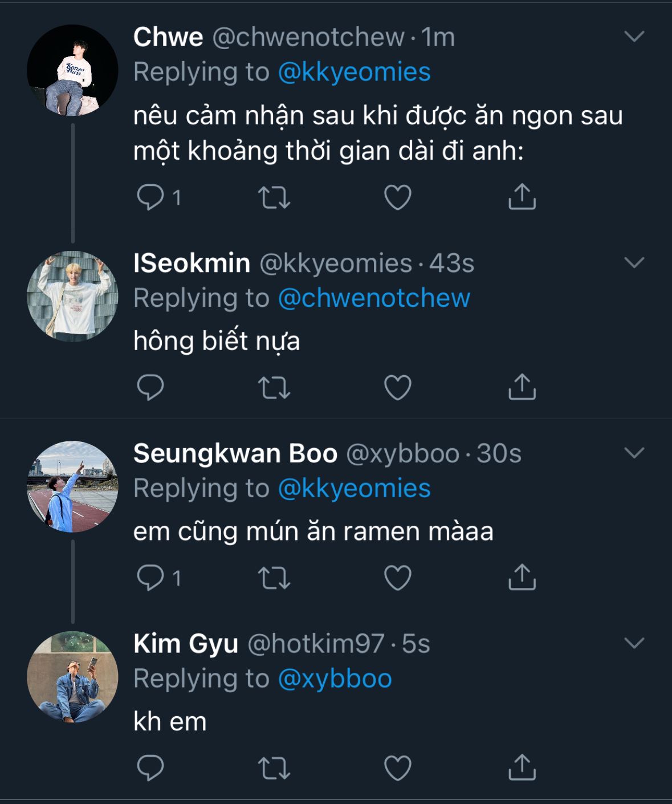Retweet lSeokmin's 'hông biết nựa' tweet
Viewport: 672px width, 804px height.
[x=274, y=388]
